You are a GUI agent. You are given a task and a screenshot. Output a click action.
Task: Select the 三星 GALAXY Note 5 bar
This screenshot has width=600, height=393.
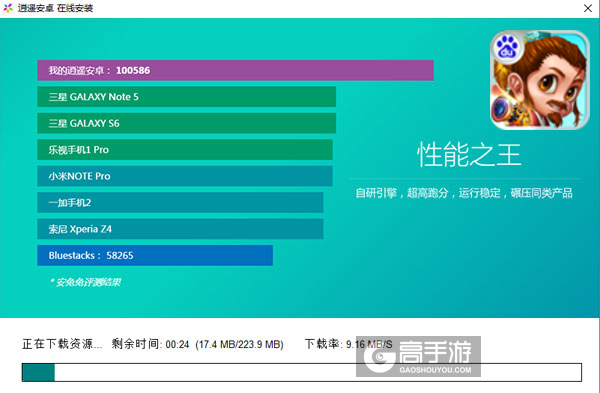coord(186,97)
